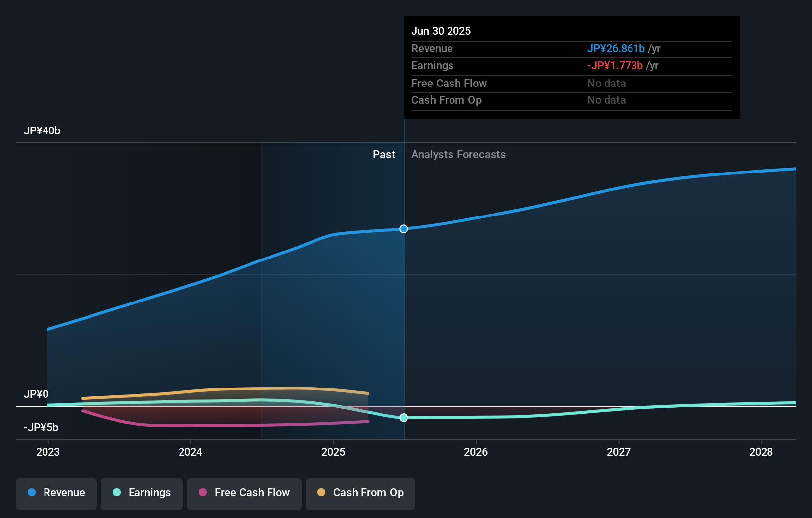812x518 pixels.
Task: Switch to the Past section of the chart
Action: click(384, 154)
